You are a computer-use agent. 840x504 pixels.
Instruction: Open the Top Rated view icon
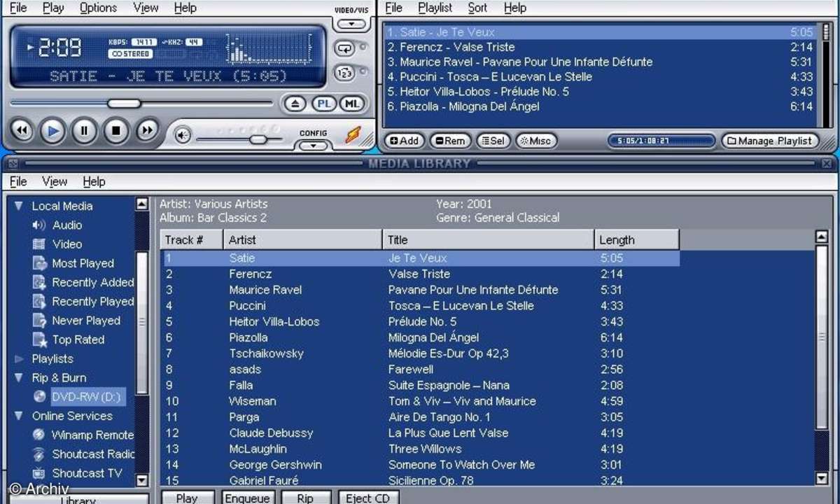[x=39, y=339]
